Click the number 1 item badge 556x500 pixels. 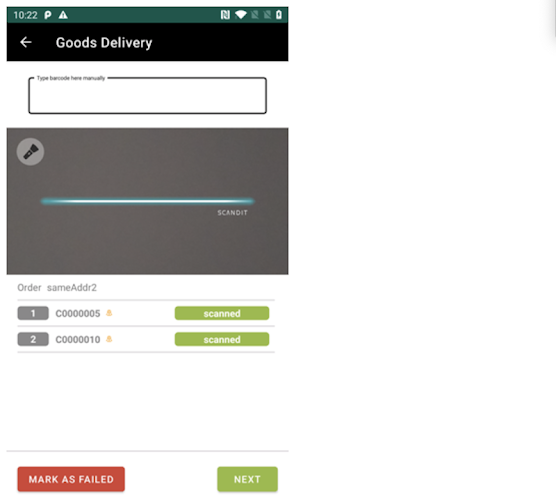(x=33, y=313)
